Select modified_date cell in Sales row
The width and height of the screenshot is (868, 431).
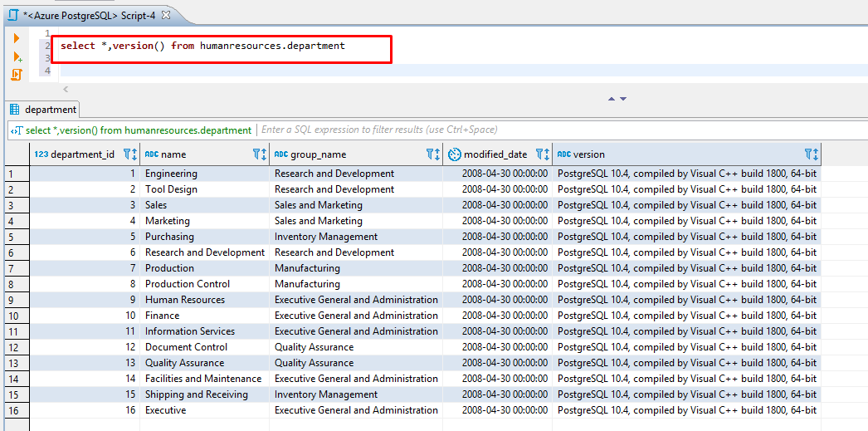tap(498, 205)
